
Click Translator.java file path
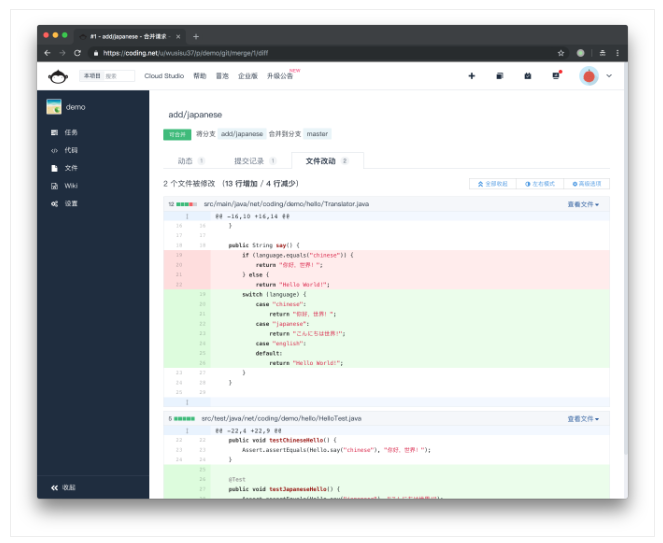click(286, 204)
